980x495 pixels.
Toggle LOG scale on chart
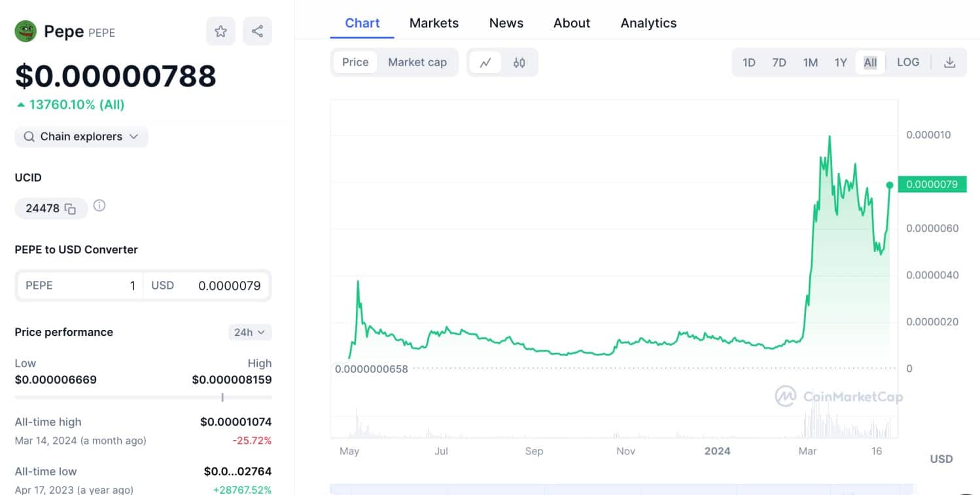908,62
